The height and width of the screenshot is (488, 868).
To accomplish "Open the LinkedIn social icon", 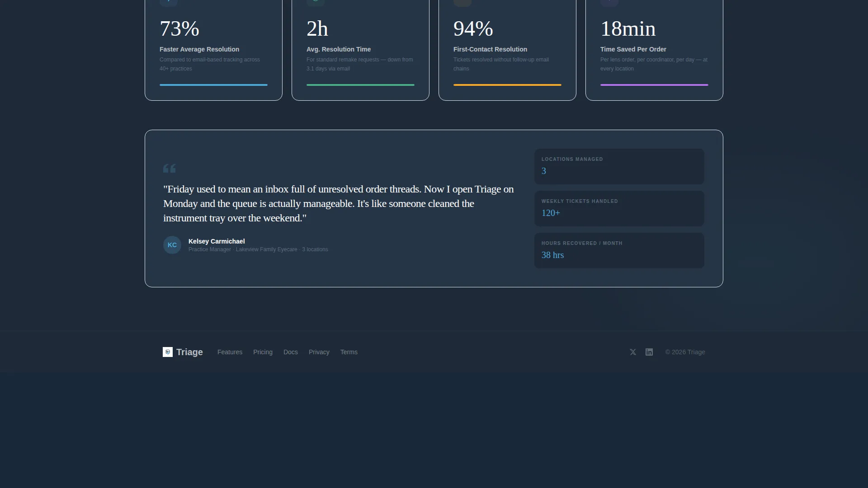I will pos(649,352).
